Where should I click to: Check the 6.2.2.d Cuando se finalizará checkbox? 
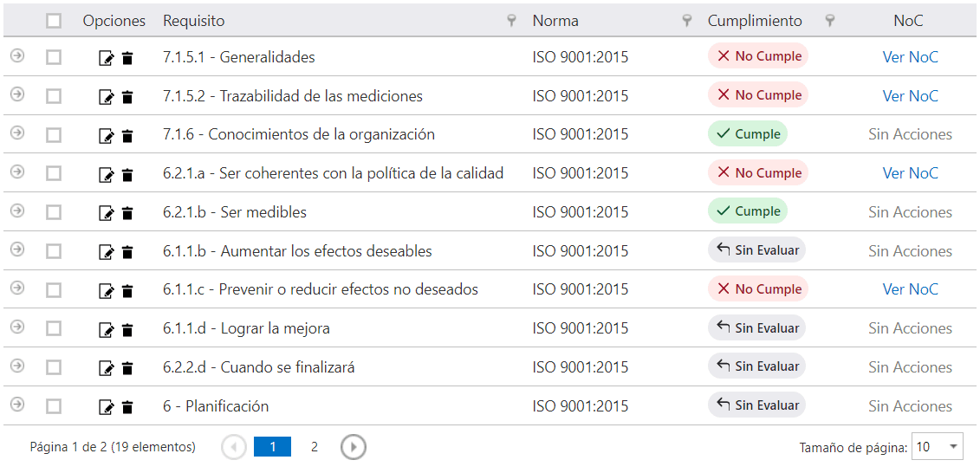54,367
